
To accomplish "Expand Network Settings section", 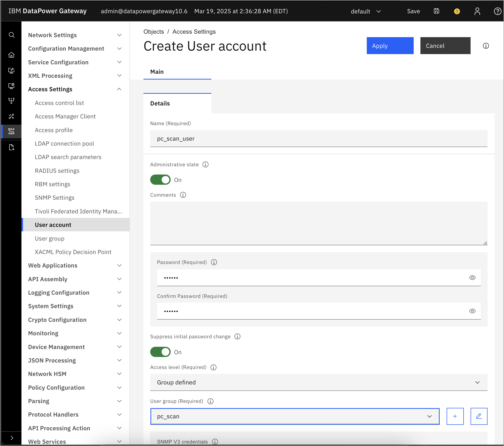I will 75,35.
